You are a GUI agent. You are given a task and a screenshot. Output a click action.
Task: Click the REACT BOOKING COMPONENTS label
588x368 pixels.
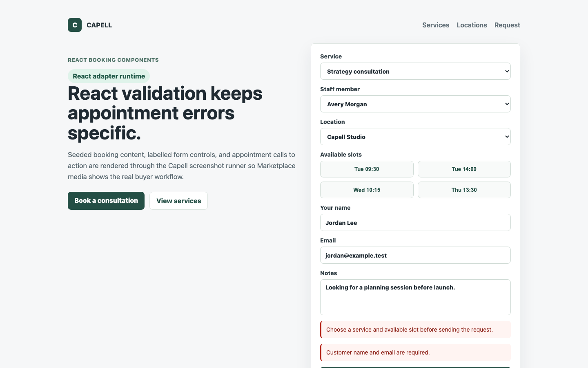click(113, 60)
